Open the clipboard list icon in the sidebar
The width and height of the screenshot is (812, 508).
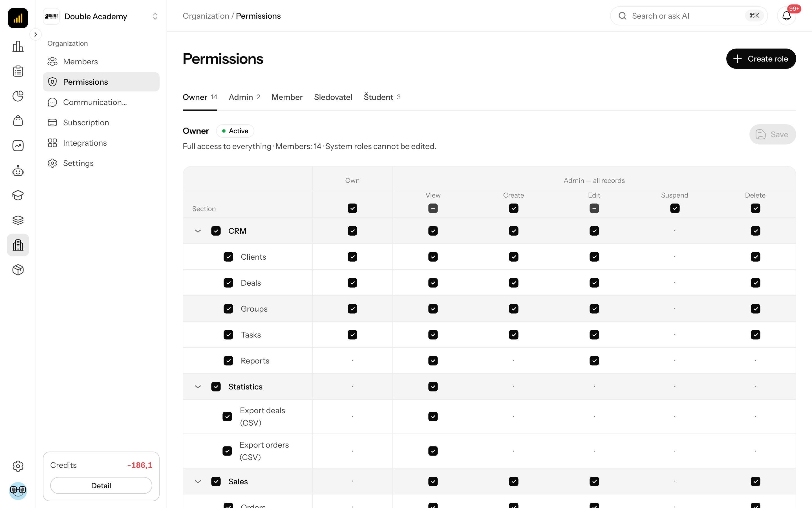18,71
